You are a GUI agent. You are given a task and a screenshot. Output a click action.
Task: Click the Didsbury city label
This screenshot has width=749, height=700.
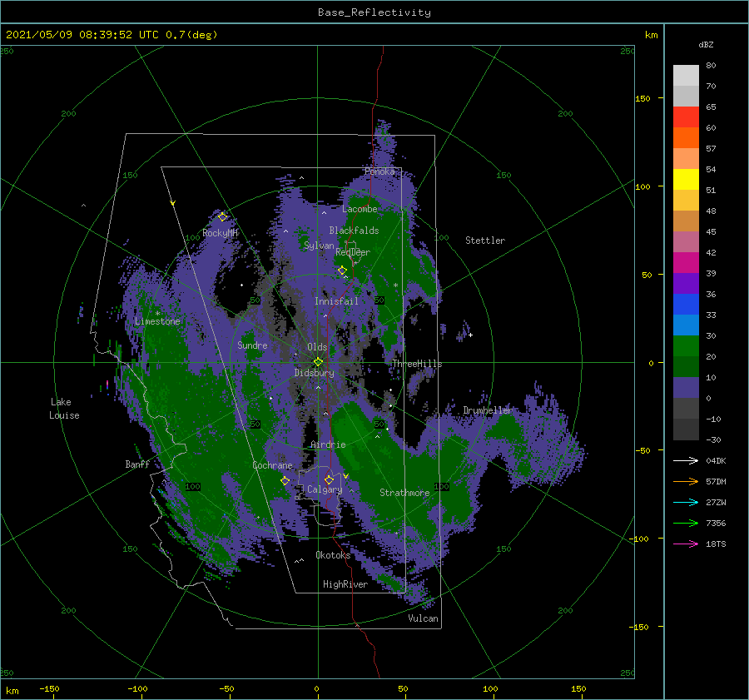point(314,373)
